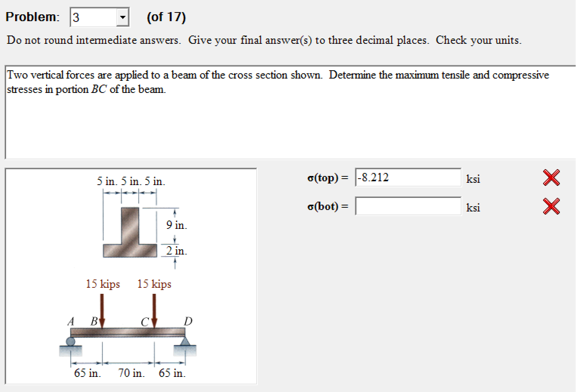This screenshot has height=392, width=576.
Task: Click the 70 in. dimension label
Action: [x=130, y=373]
